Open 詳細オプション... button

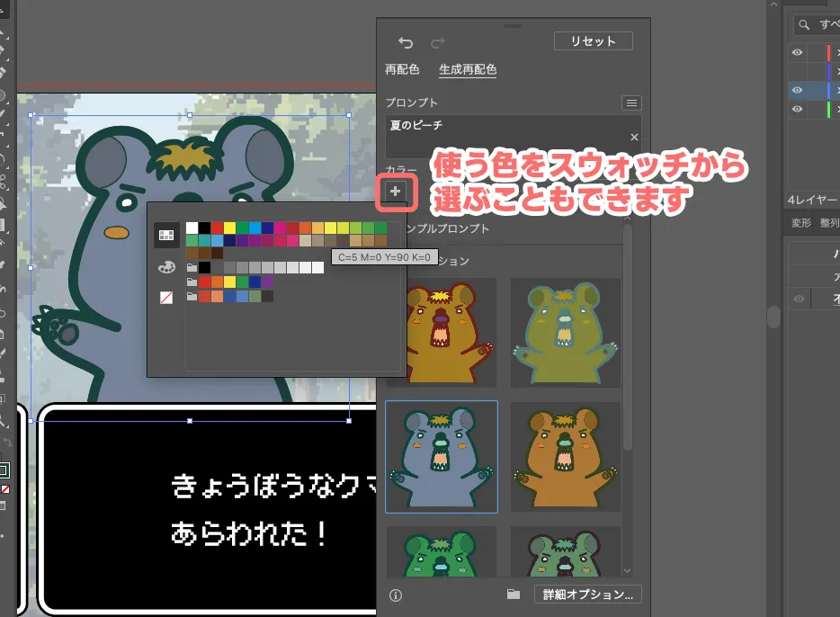point(588,595)
